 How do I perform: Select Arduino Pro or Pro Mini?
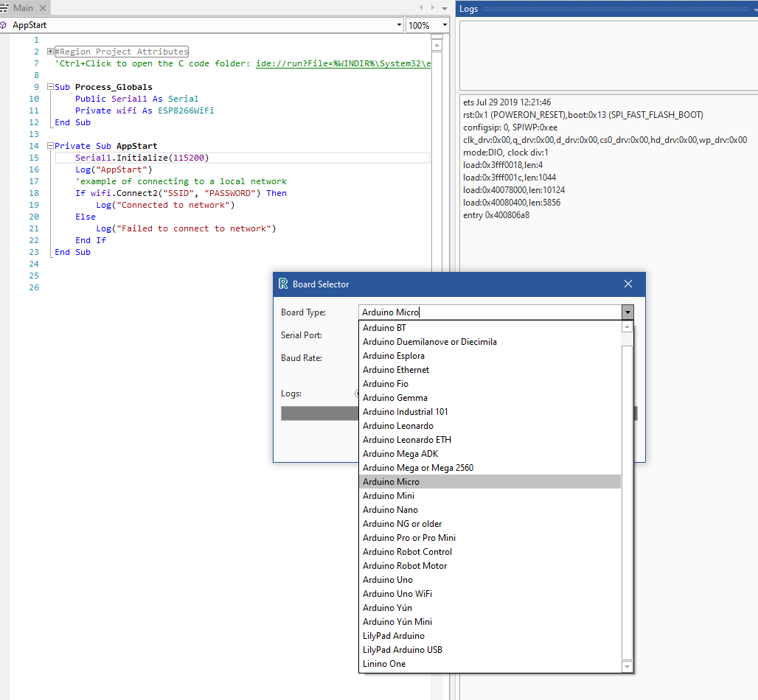pyautogui.click(x=490, y=538)
